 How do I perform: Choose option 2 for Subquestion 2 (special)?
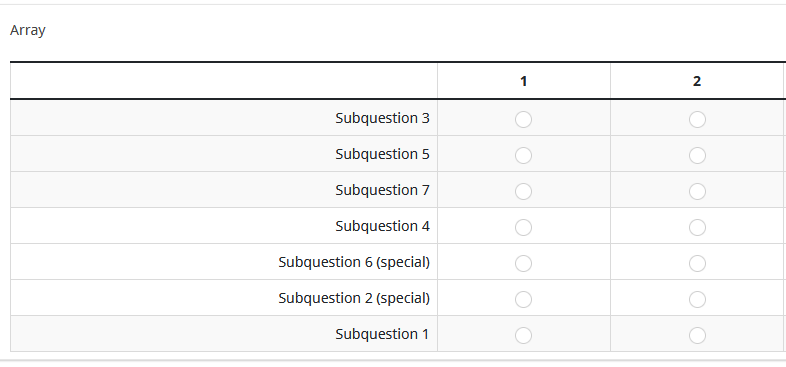(697, 299)
